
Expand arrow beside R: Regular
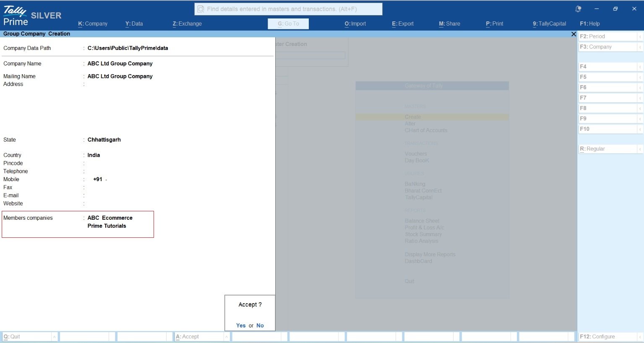(640, 149)
